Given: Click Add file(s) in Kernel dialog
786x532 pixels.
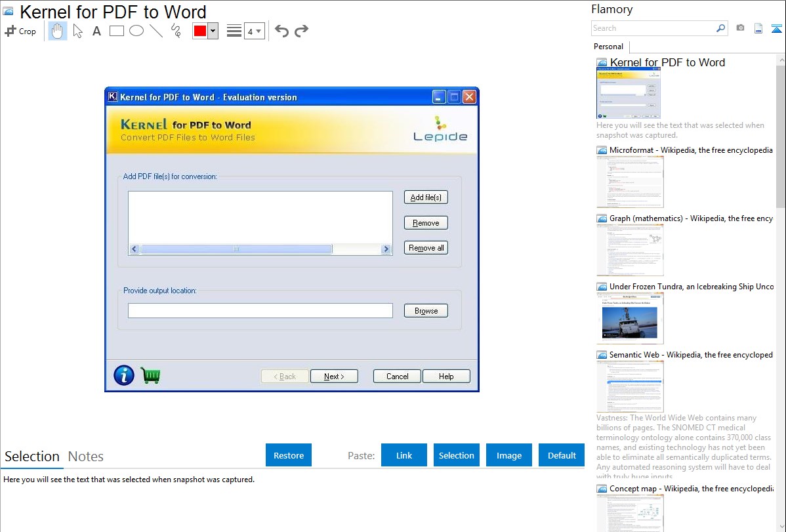Looking at the screenshot, I should point(426,197).
